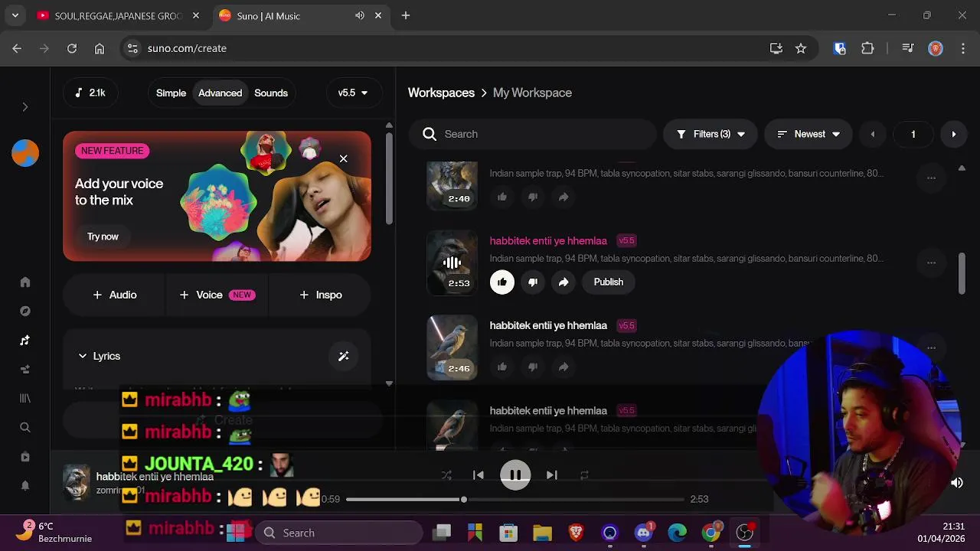Add a Voice to the creation
The image size is (980, 551).
click(217, 295)
